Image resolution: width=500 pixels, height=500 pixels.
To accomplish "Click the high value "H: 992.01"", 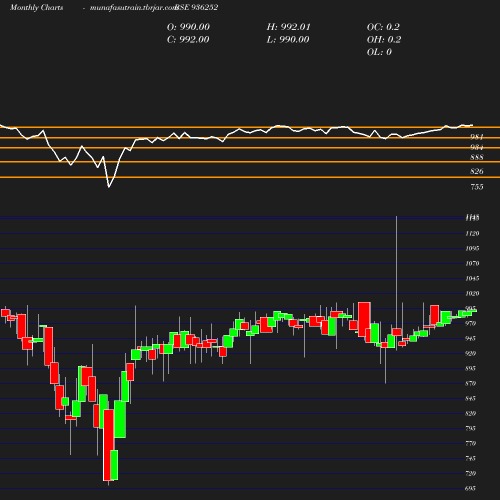I will pyautogui.click(x=288, y=27).
